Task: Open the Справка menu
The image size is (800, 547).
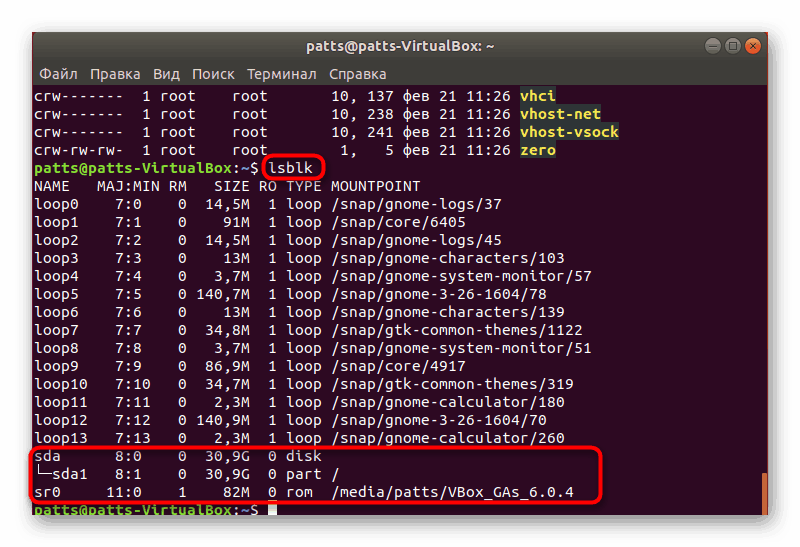Action: coord(357,74)
